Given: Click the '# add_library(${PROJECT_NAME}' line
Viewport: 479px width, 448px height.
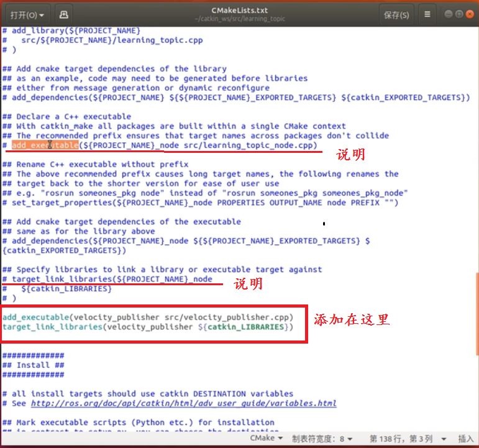Looking at the screenshot, I should (71, 30).
